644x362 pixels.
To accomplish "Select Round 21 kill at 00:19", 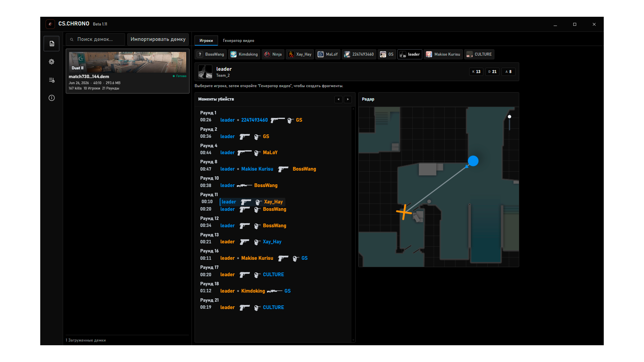I will (242, 307).
